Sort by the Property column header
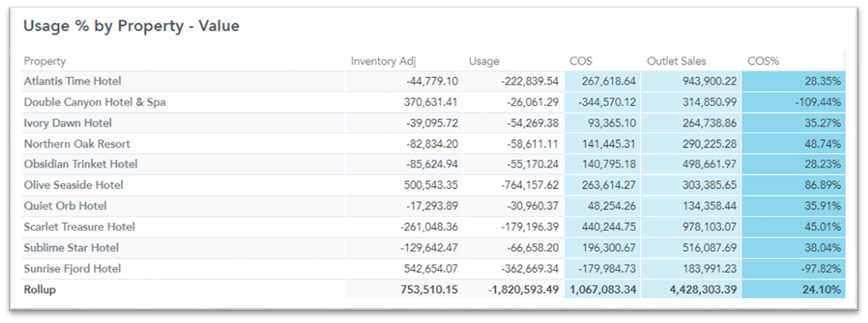868x323 pixels. (x=45, y=62)
